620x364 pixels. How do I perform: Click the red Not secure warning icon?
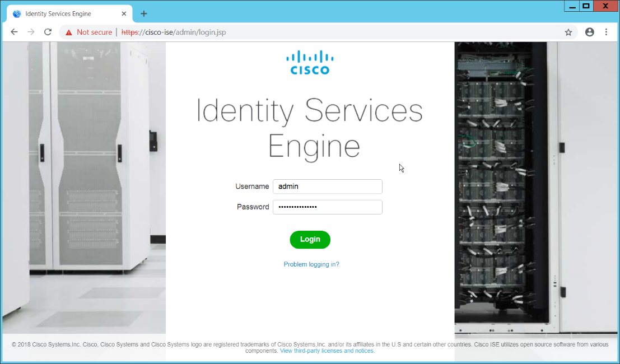click(x=69, y=32)
